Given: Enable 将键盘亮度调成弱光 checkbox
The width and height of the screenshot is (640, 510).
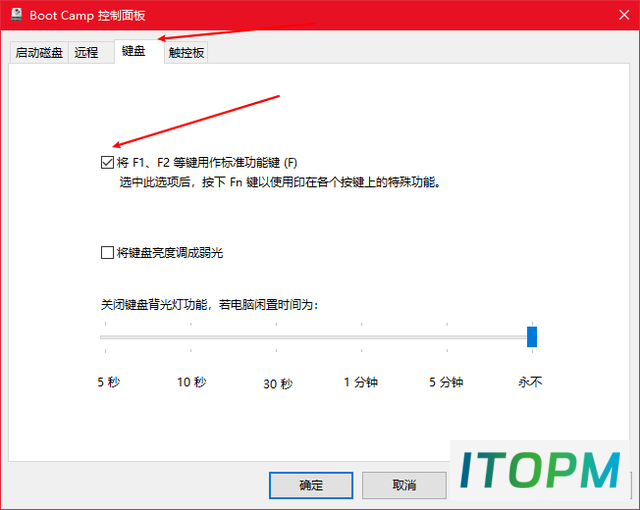Looking at the screenshot, I should pyautogui.click(x=107, y=253).
